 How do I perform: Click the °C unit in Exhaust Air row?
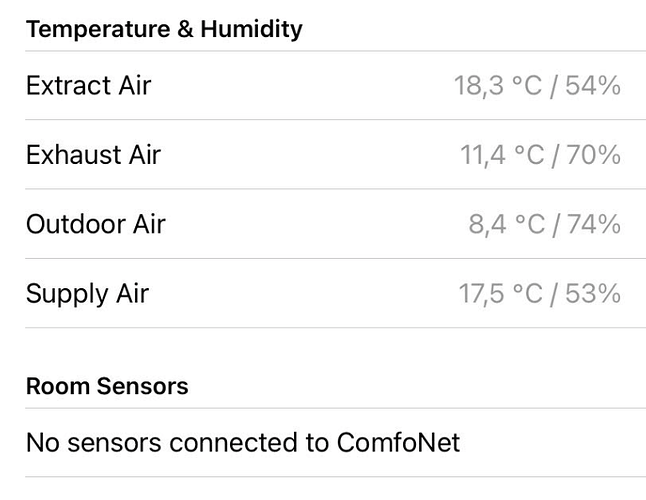527,155
